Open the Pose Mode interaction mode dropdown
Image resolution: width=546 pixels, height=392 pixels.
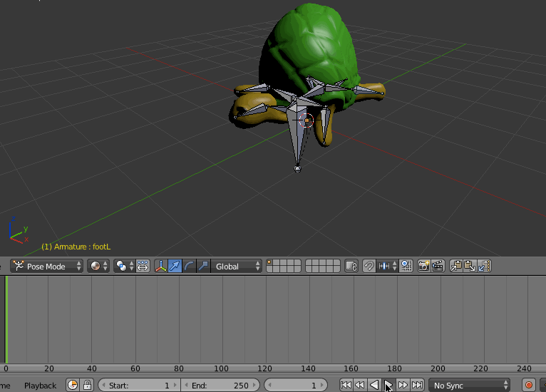[46, 267]
